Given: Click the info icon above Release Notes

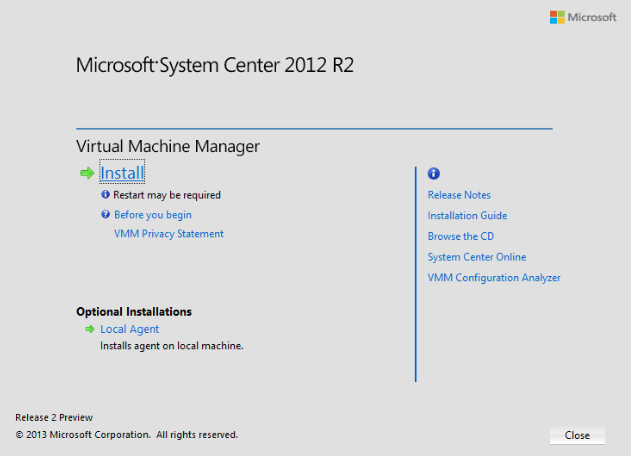Looking at the screenshot, I should (433, 173).
